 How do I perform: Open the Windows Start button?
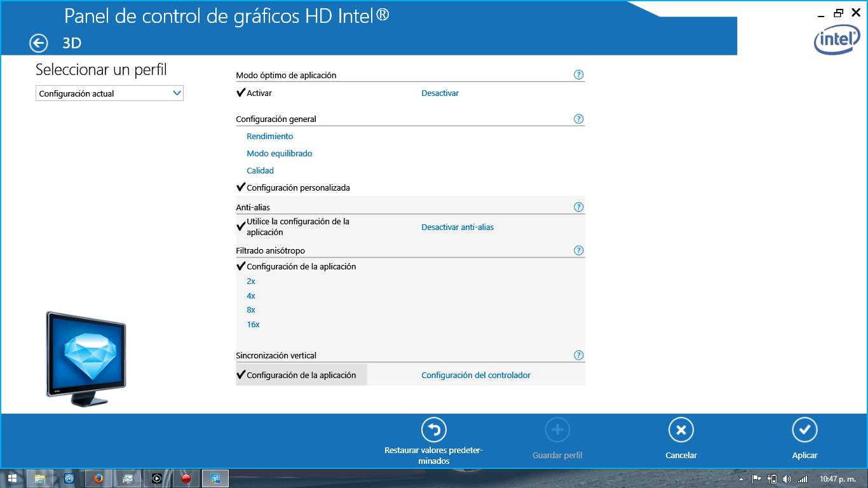12,478
